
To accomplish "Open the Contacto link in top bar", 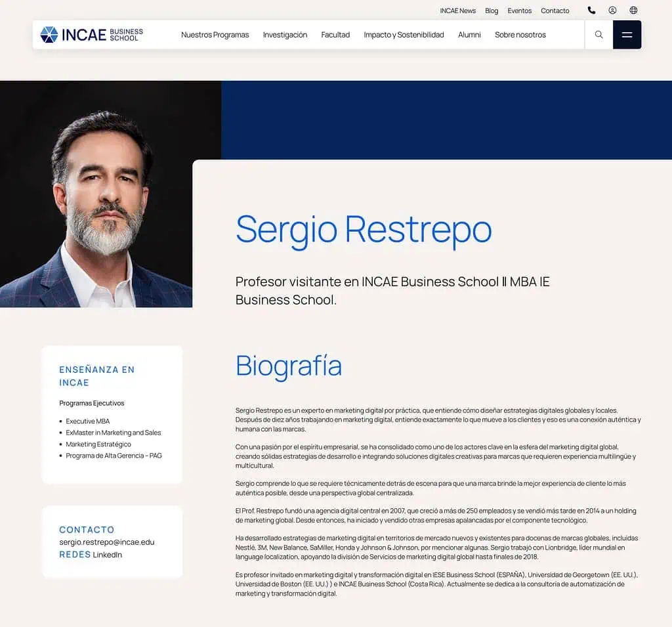I will tap(555, 11).
